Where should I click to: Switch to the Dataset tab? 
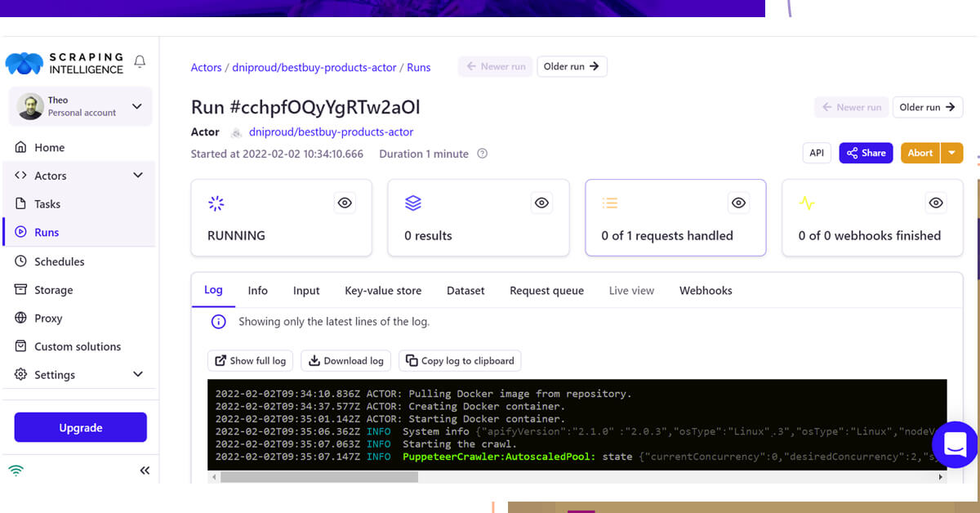coord(465,290)
